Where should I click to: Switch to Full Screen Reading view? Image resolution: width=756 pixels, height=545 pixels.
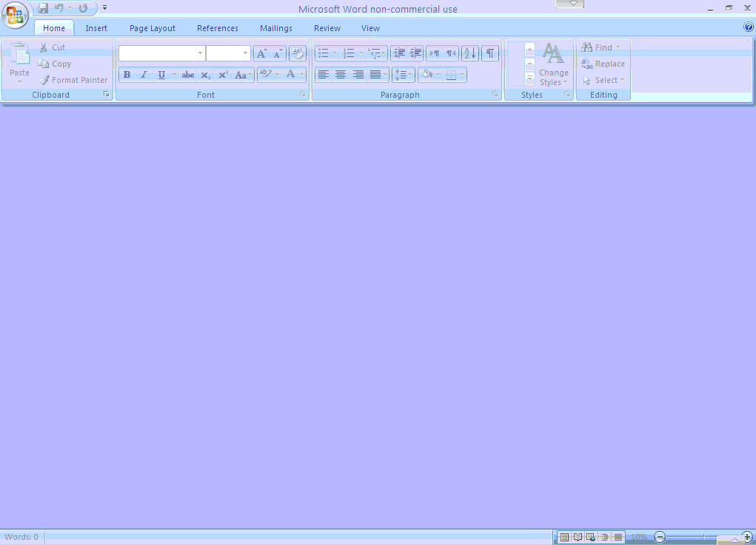coord(578,537)
